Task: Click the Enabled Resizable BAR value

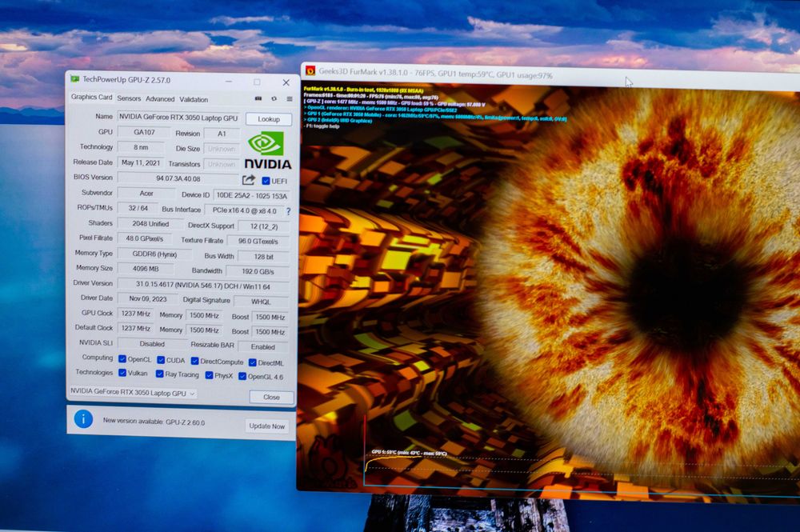Action: click(262, 347)
